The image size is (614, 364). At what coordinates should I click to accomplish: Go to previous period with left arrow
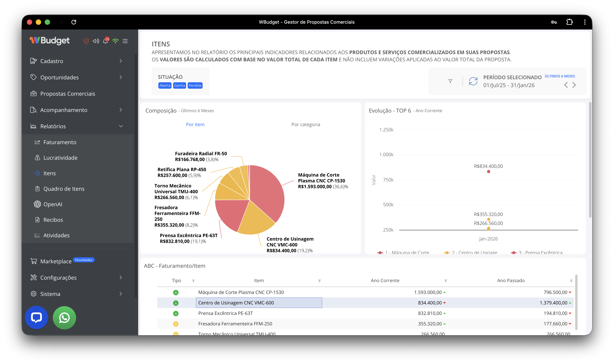(566, 85)
